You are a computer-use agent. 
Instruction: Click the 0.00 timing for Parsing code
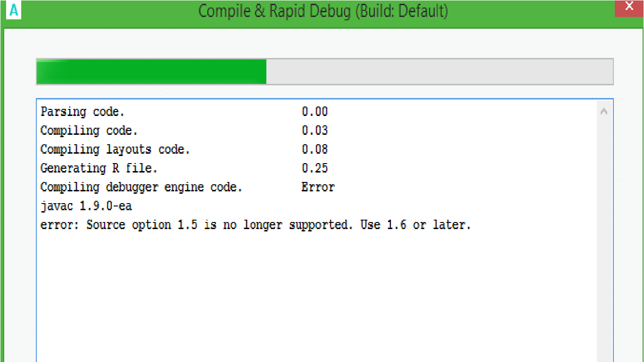pyautogui.click(x=314, y=112)
